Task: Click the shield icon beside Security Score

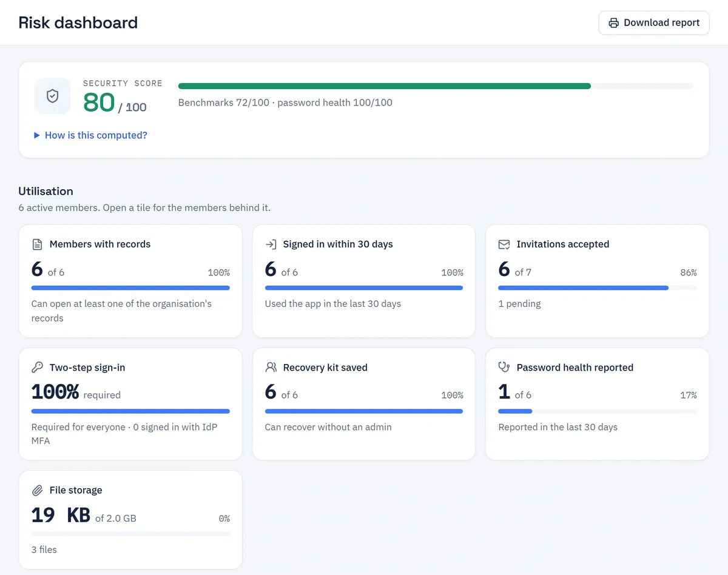Action: (x=53, y=96)
